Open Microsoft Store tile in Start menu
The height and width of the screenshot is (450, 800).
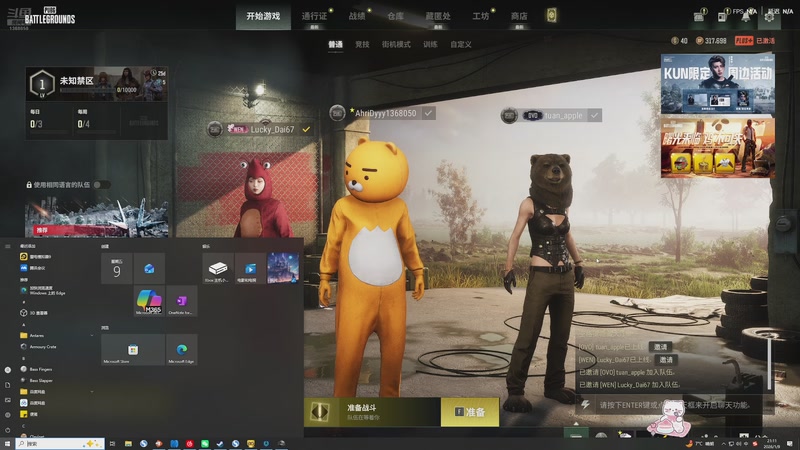click(133, 349)
